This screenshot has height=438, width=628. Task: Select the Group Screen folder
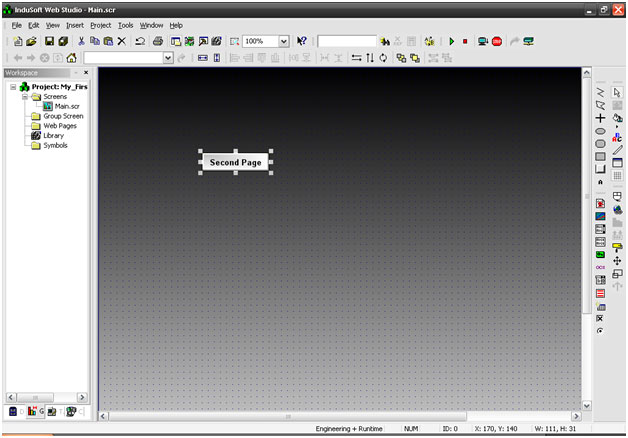coord(63,116)
